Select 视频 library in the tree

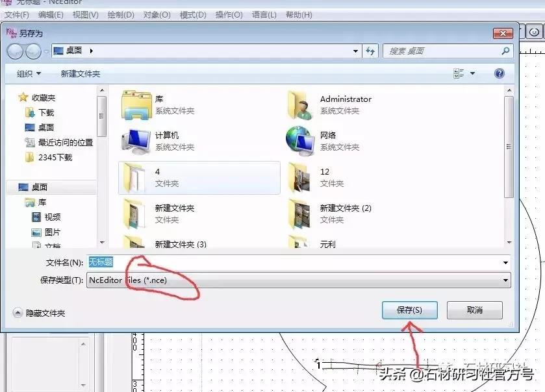(46, 217)
